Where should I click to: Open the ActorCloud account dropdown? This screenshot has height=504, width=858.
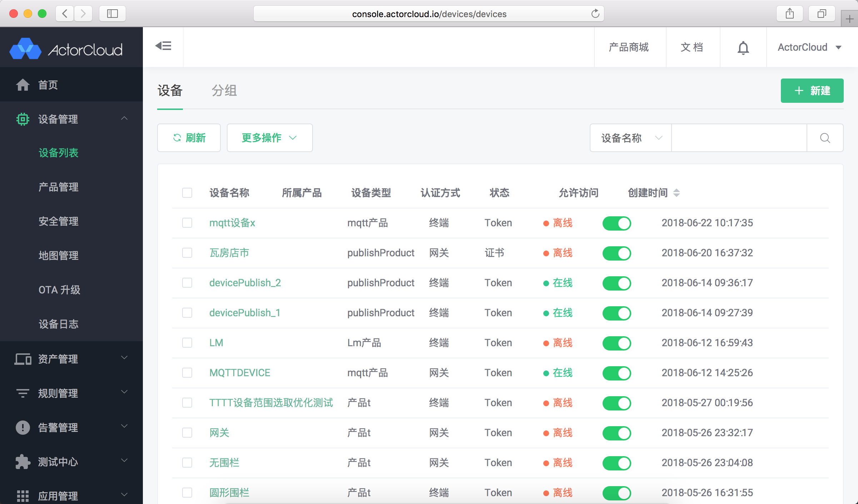coord(810,47)
